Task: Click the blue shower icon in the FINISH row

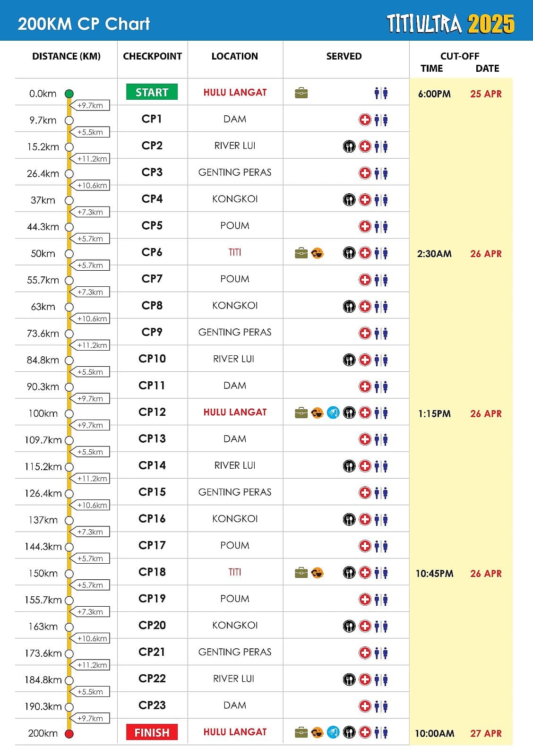Action: tap(333, 733)
